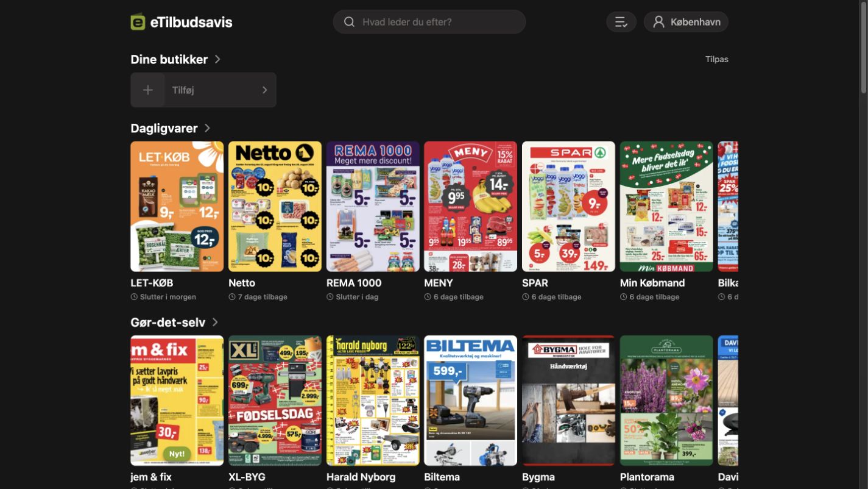The image size is (868, 489).
Task: Click the Min Købmand store name
Action: pos(652,283)
